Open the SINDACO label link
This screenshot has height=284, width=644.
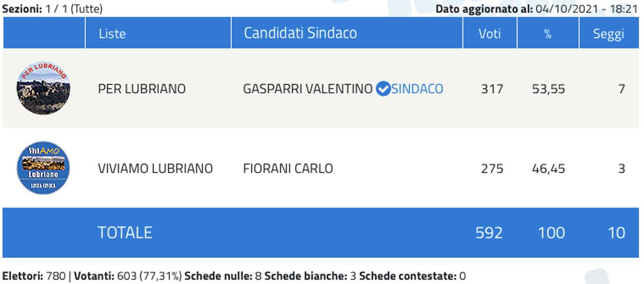pyautogui.click(x=417, y=89)
